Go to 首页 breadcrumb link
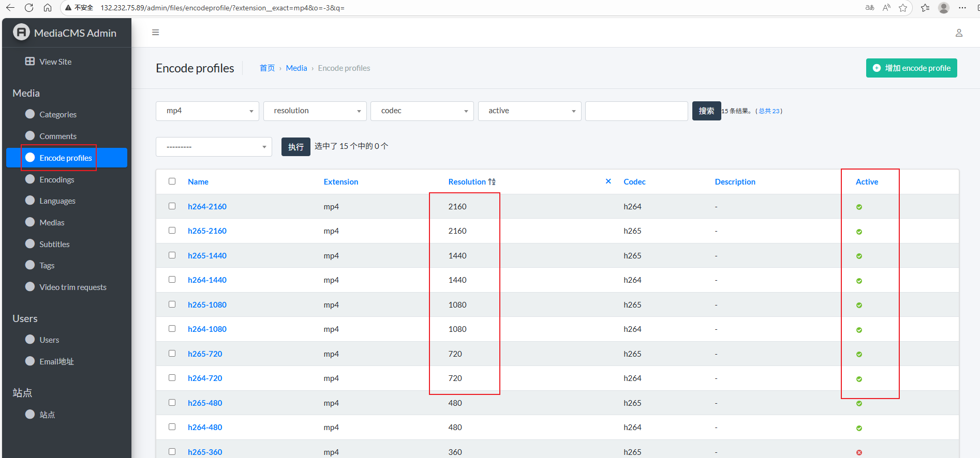This screenshot has width=980, height=458. [x=267, y=68]
